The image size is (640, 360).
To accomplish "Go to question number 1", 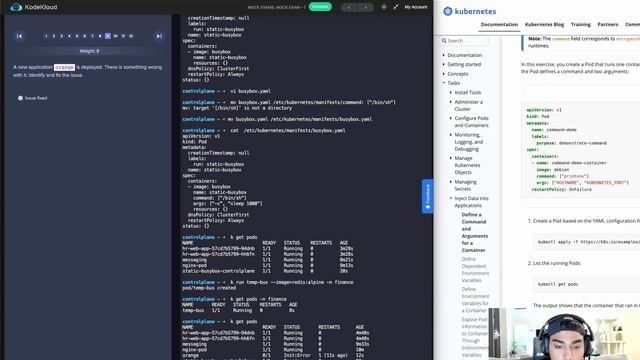I will (x=46, y=36).
